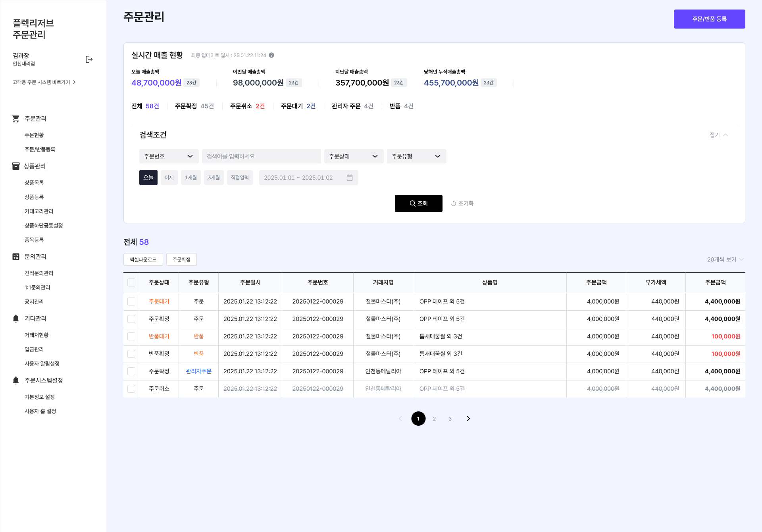The height and width of the screenshot is (532, 762).
Task: Click the 기타관리 bell icon
Action: pos(15,318)
